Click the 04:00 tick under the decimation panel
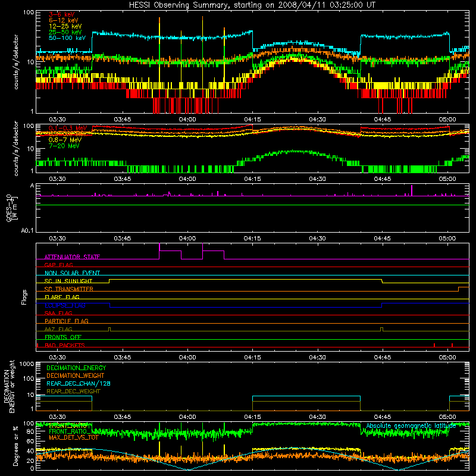Viewport: 476px width, 476px height. tap(187, 417)
